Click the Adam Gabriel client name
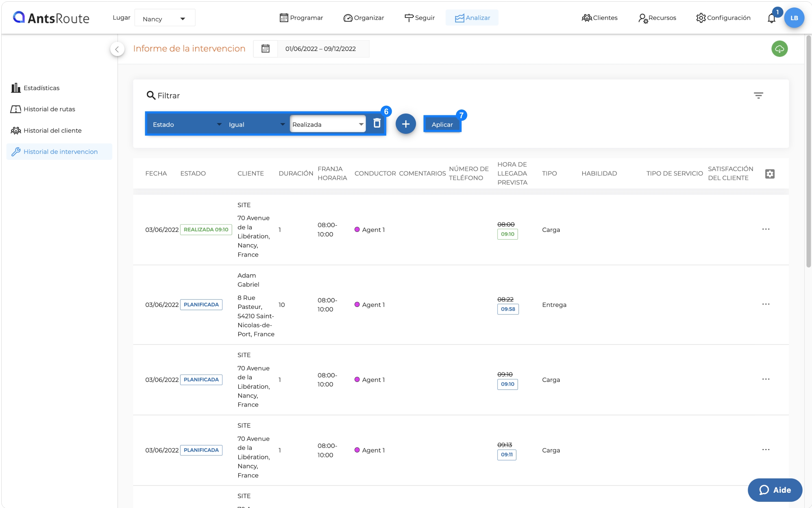812x508 pixels. pos(248,280)
